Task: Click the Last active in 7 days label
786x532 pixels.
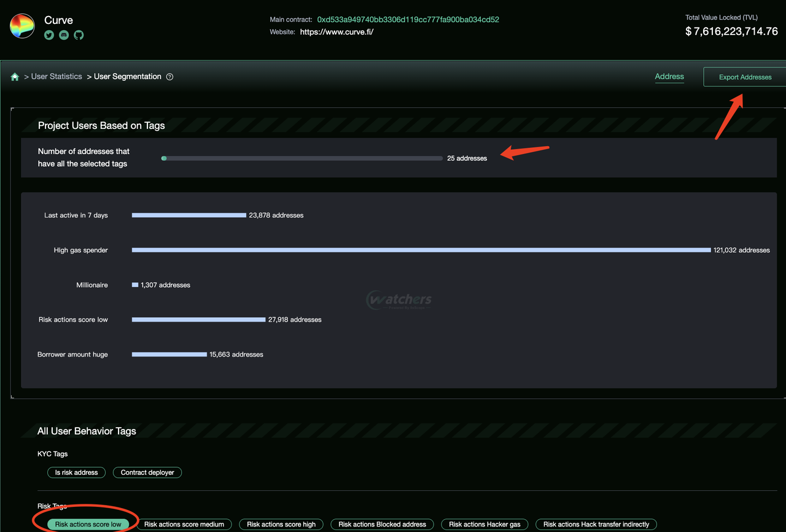Action: point(76,215)
